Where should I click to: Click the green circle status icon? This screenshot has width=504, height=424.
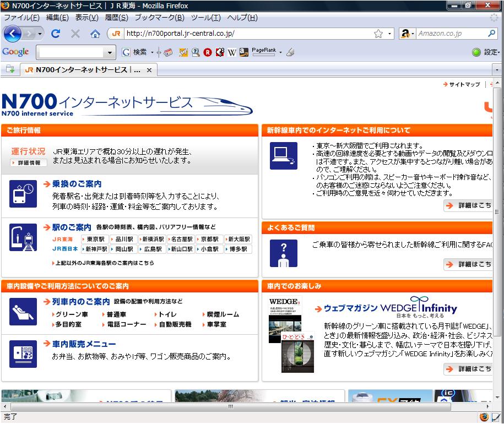click(x=476, y=52)
